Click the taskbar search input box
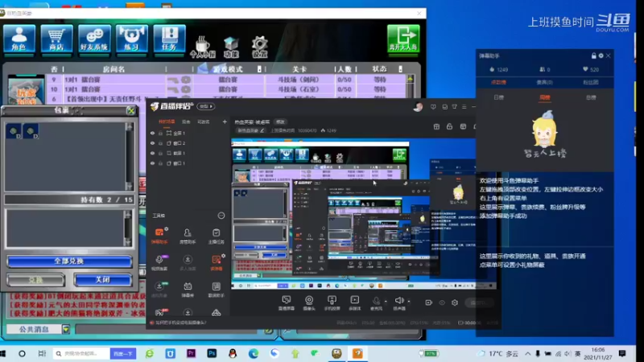Screen dimensions: 644x362 coord(81,353)
